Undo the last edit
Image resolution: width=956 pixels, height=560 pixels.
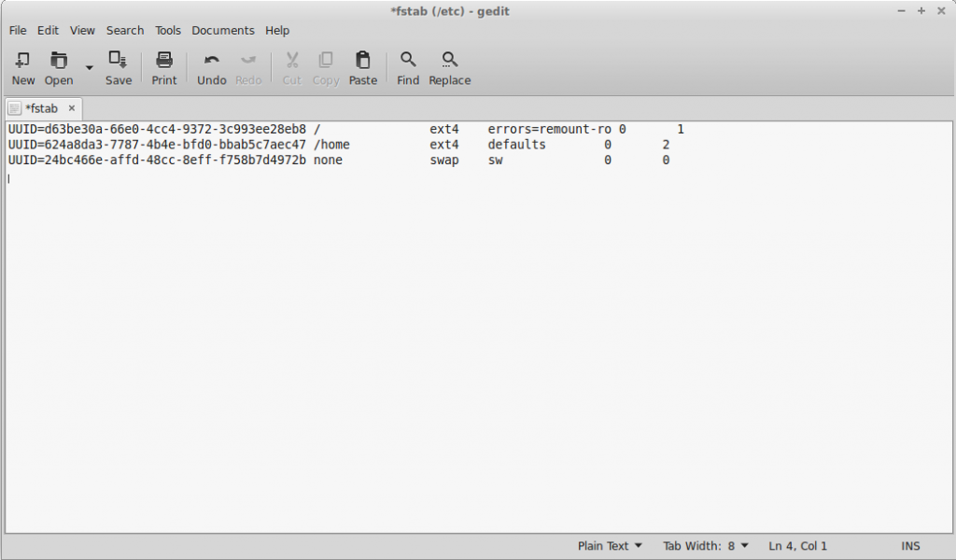(212, 67)
